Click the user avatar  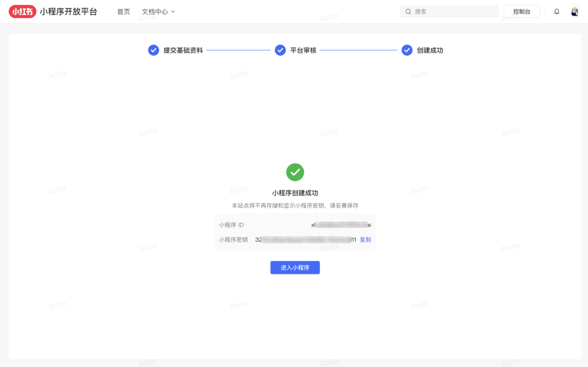575,11
